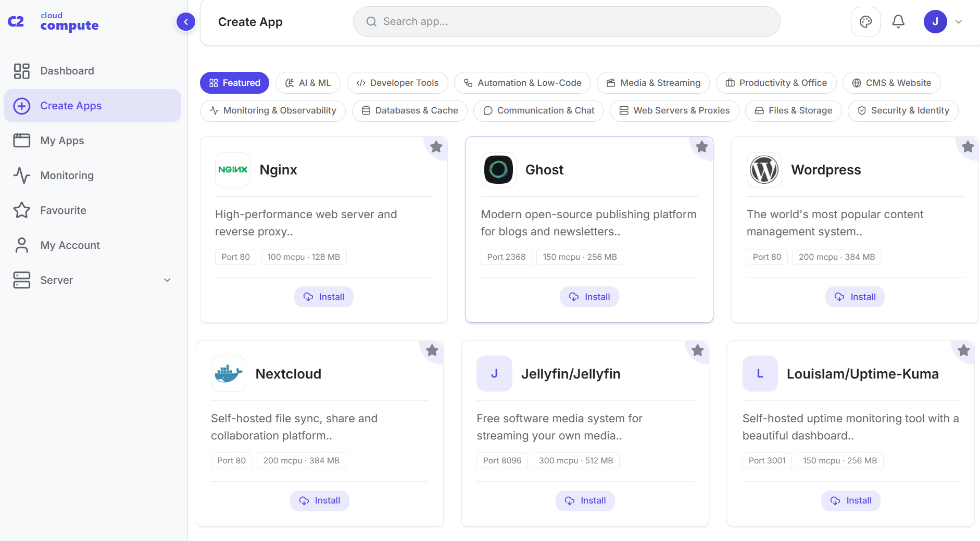Click the Monitoring pulse icon in sidebar
The height and width of the screenshot is (541, 980).
click(x=22, y=175)
